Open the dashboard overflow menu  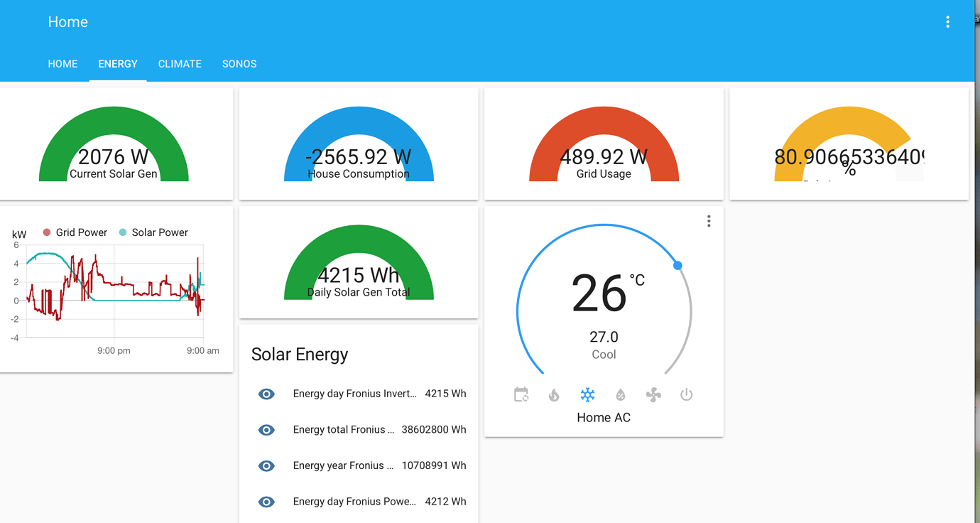point(947,21)
